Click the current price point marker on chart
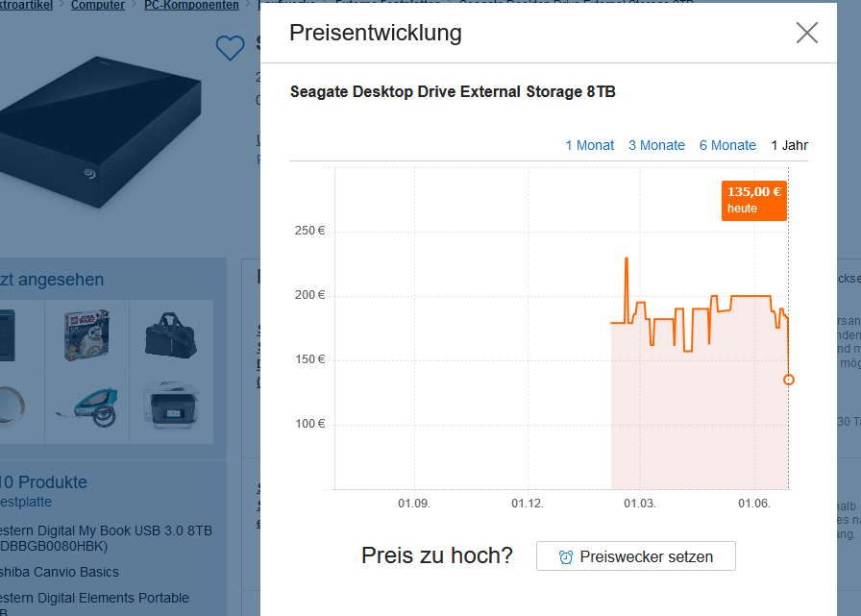The image size is (861, 616). click(789, 380)
